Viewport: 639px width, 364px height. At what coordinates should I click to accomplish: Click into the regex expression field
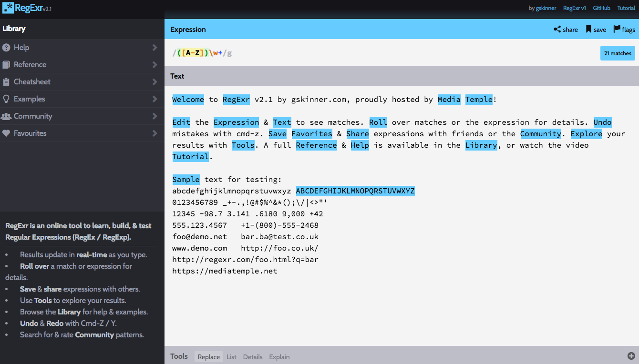[381, 53]
